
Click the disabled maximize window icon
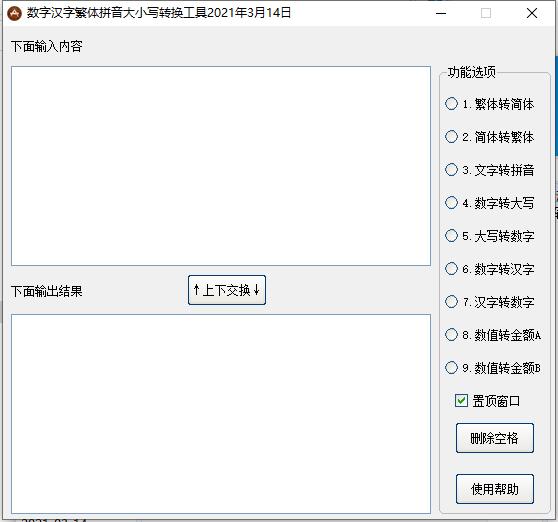[x=486, y=14]
